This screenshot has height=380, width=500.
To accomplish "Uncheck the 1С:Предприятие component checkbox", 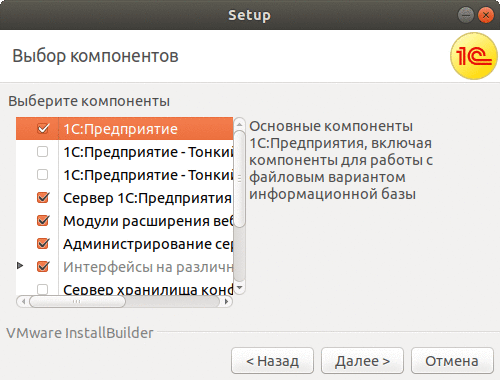I will (x=43, y=128).
